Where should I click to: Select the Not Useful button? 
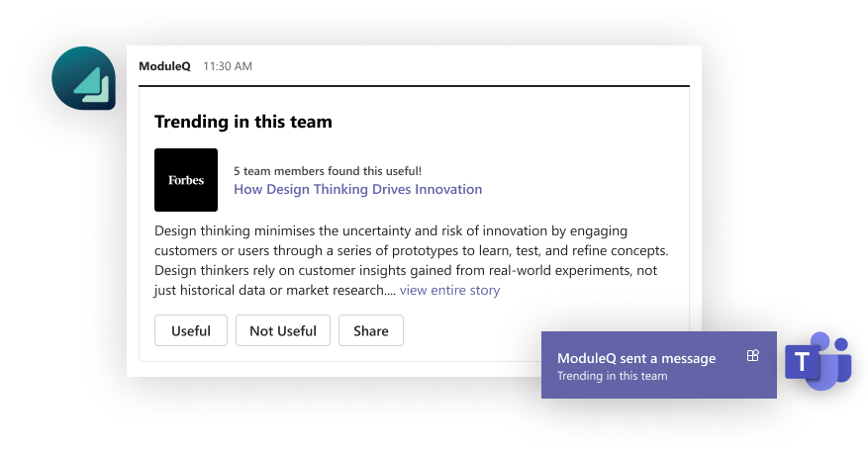[283, 330]
